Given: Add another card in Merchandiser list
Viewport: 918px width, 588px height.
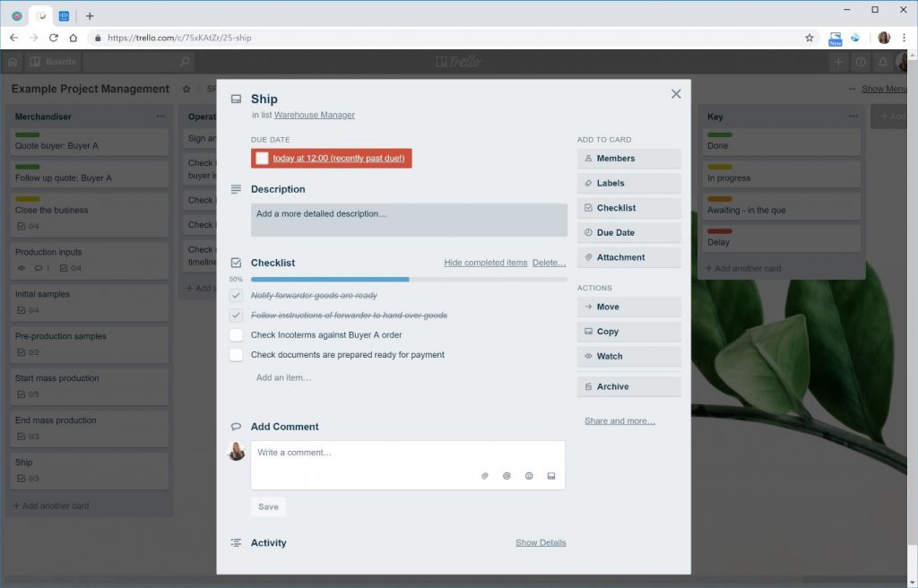Looking at the screenshot, I should (x=51, y=506).
